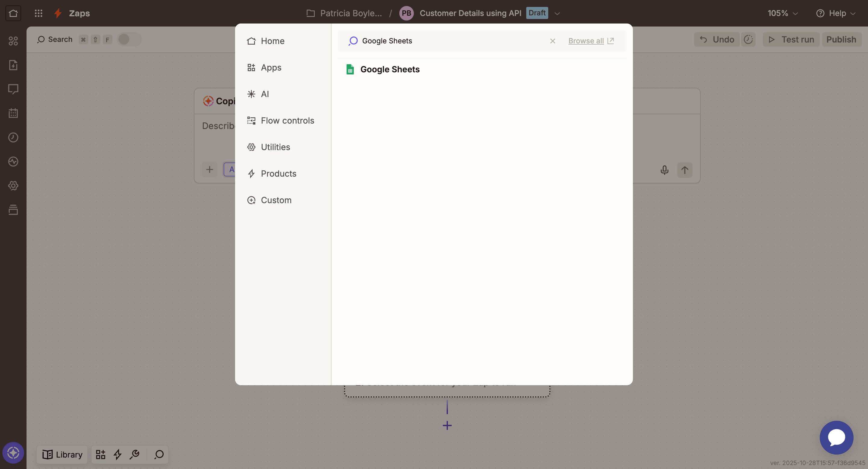This screenshot has height=469, width=868.
Task: Select the wrench tool in bottom toolbar
Action: tap(134, 455)
